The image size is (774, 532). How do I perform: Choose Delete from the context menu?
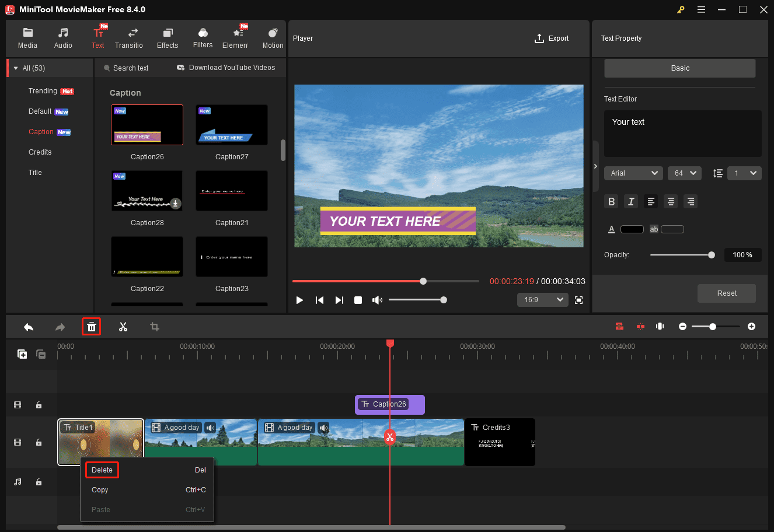pos(102,470)
